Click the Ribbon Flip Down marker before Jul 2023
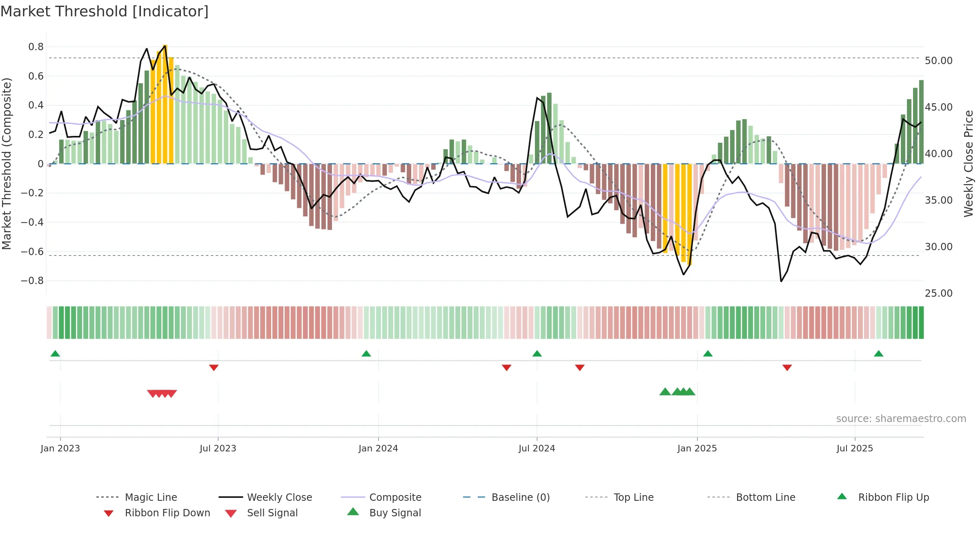Viewport: 980px width, 551px height. pos(214,368)
